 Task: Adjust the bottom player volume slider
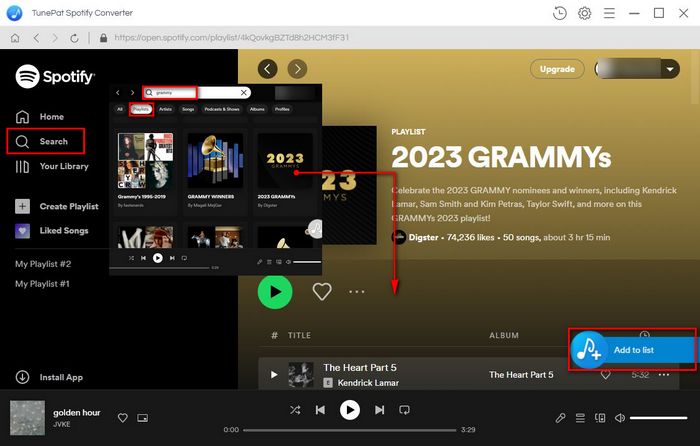tap(658, 418)
